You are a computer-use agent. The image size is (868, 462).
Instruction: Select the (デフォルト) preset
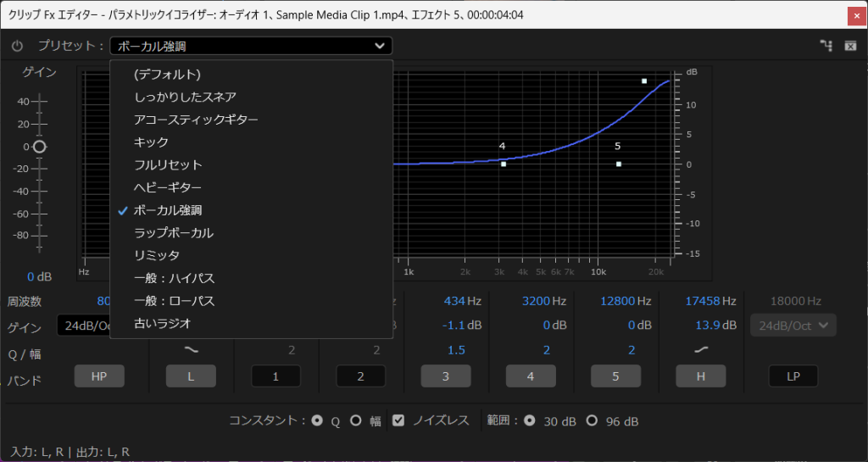tap(251, 74)
